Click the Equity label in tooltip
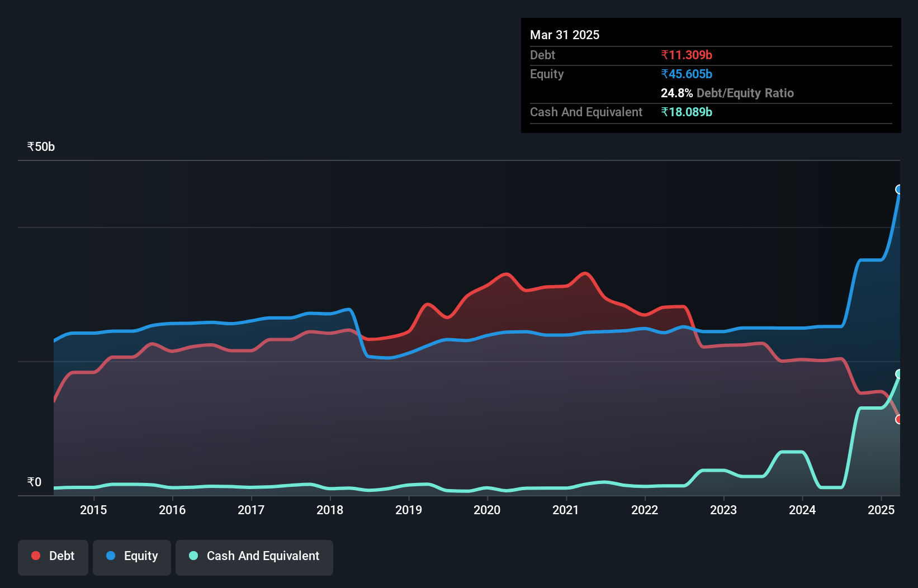918x588 pixels. click(x=547, y=74)
